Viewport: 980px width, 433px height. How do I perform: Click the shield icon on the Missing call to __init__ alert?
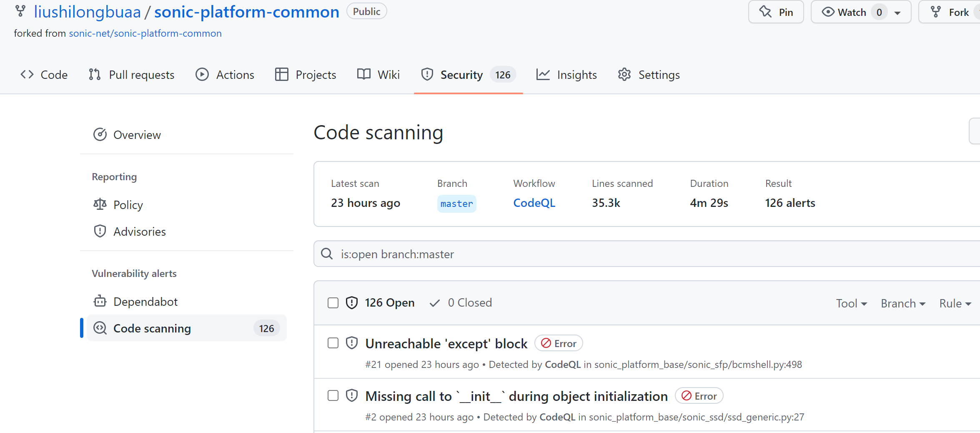pos(352,395)
